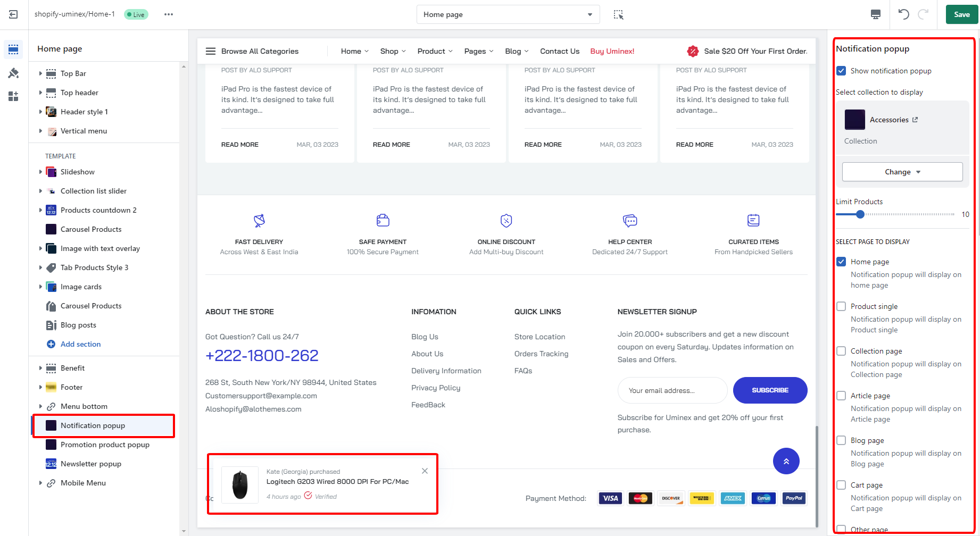Open the Home page template dropdown

click(508, 14)
